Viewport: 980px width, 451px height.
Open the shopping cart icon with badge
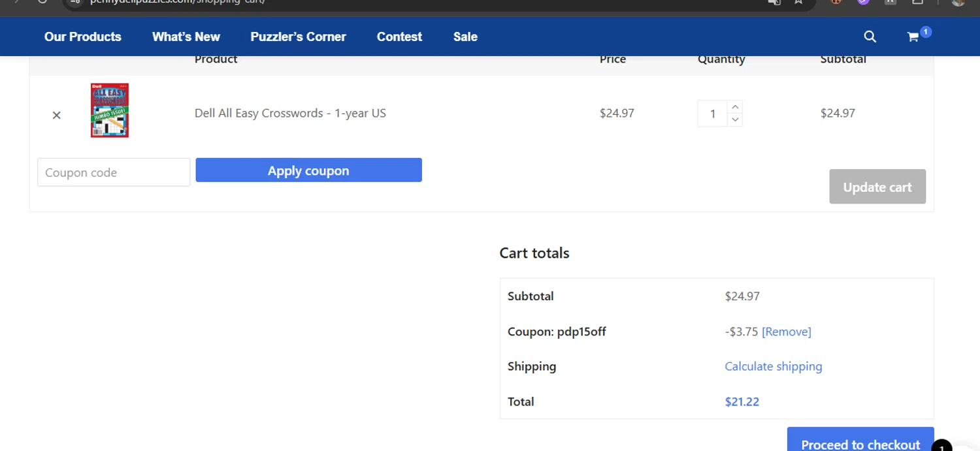tap(918, 35)
